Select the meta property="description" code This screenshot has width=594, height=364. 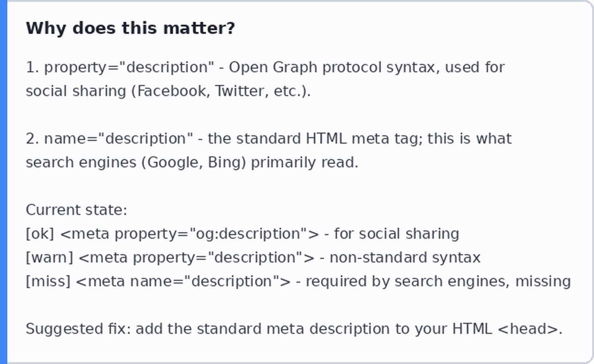pyautogui.click(x=197, y=258)
